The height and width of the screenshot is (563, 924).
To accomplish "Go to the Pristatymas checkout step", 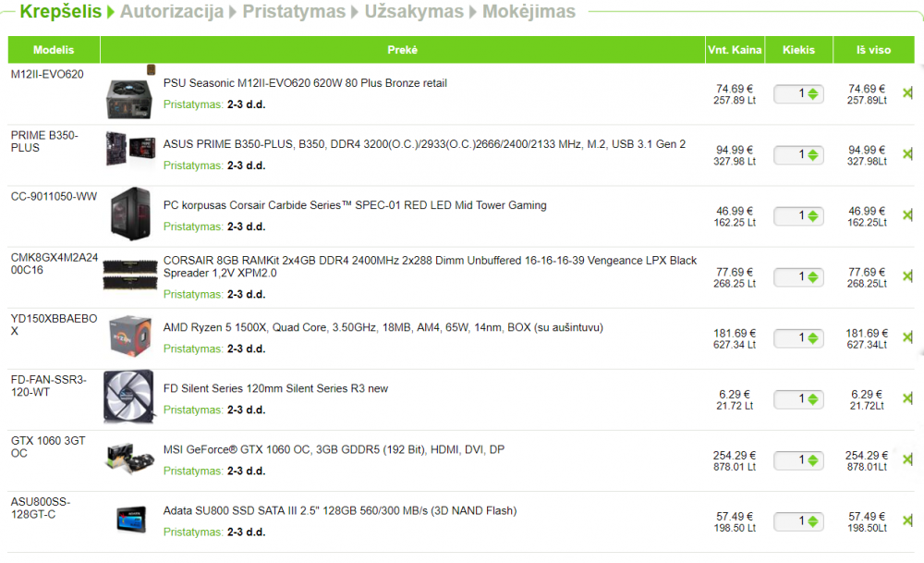I will click(294, 11).
